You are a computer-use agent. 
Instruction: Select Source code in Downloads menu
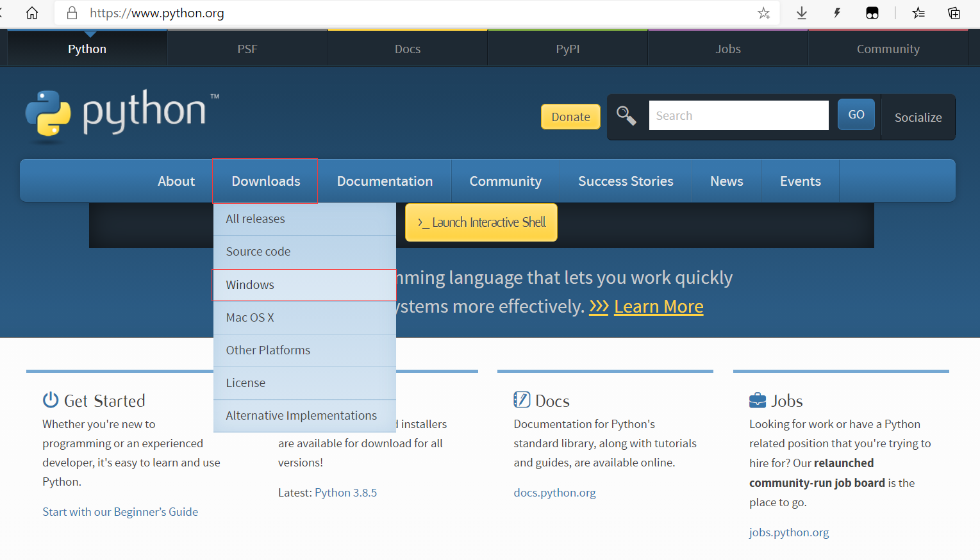[304, 252]
